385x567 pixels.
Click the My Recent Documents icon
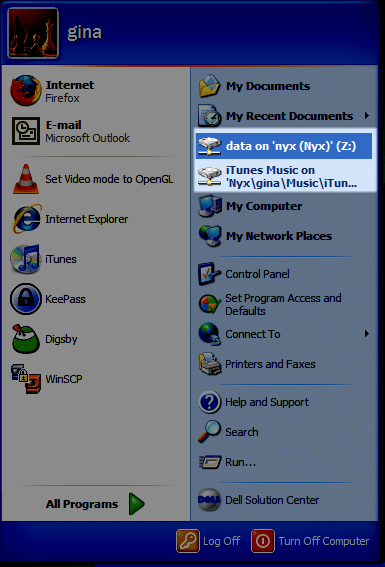[x=209, y=116]
